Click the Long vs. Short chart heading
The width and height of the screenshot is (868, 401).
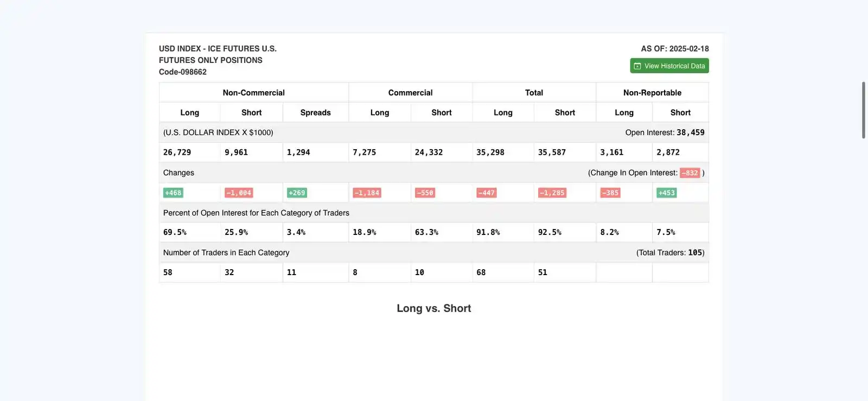[x=434, y=308]
